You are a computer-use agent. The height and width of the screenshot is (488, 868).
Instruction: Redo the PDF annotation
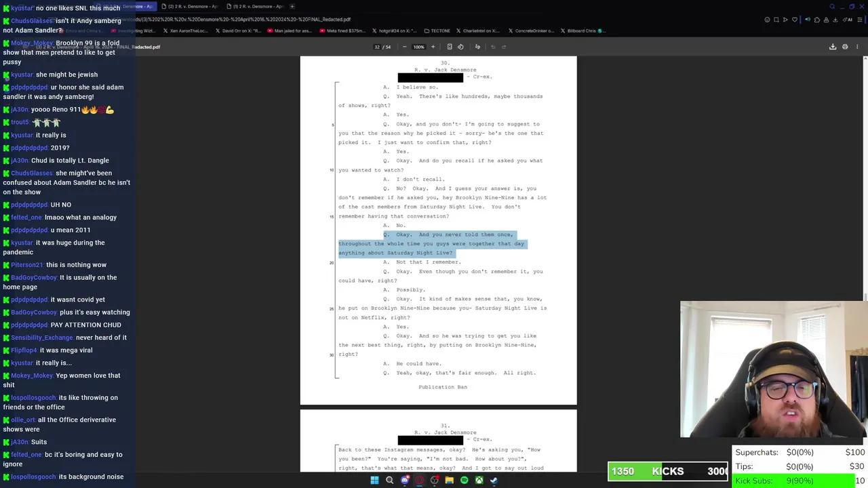[505, 47]
